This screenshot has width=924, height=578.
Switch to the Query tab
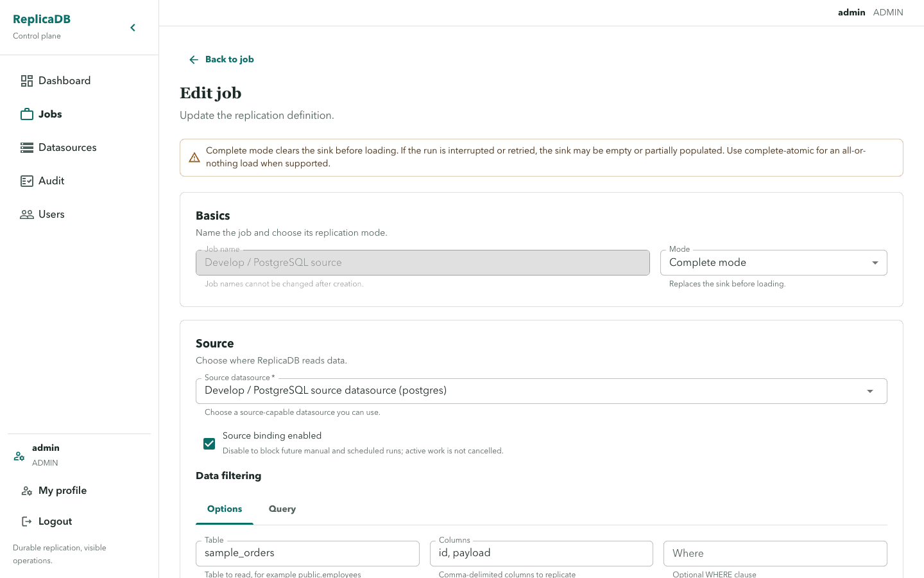point(282,509)
